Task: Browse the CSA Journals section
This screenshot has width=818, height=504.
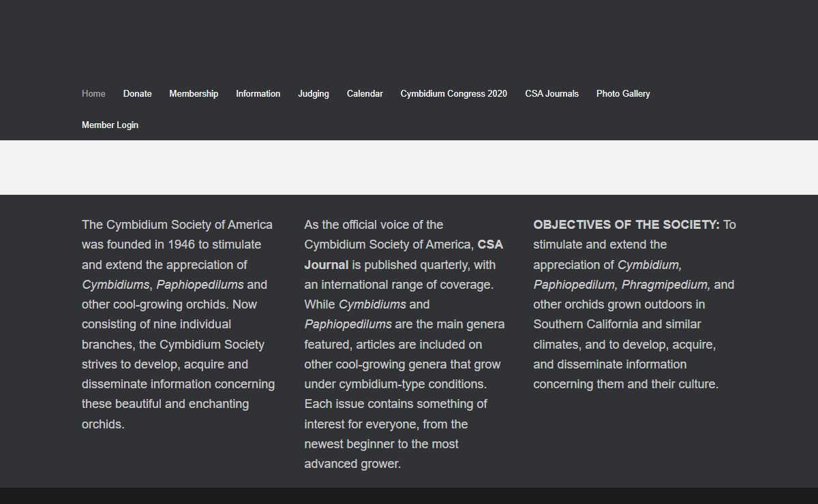Action: point(551,93)
